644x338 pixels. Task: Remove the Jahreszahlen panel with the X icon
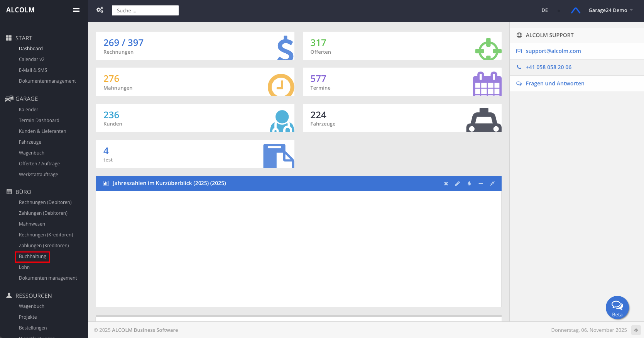[x=446, y=183]
